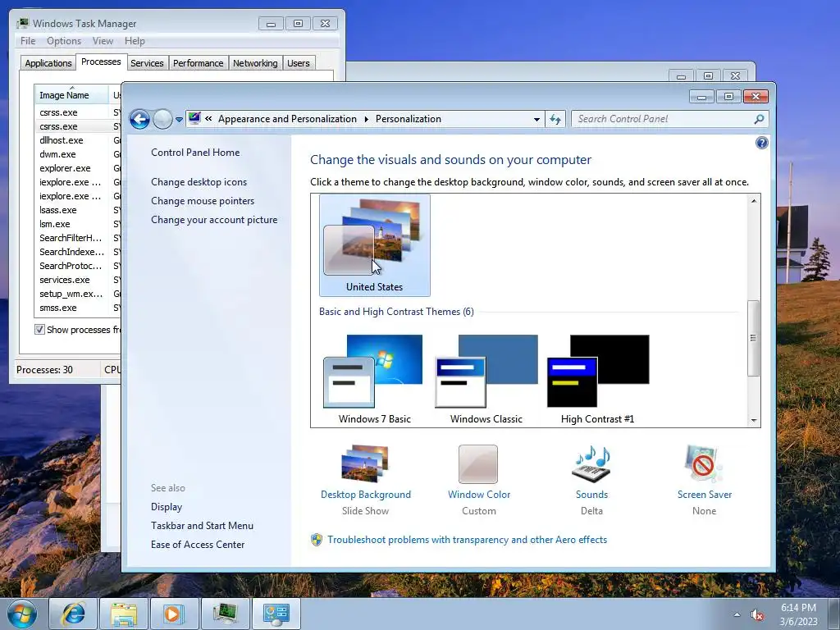Click the shield icon beside Troubleshoot link
Image resolution: width=840 pixels, height=630 pixels.
point(317,540)
